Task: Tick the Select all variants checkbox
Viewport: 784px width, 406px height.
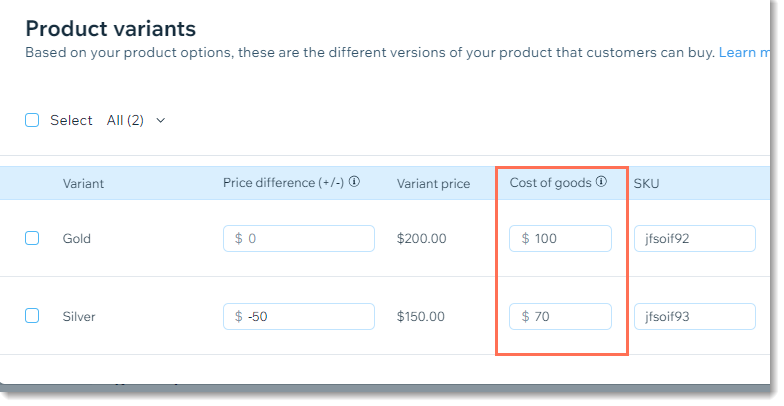Action: tap(32, 120)
